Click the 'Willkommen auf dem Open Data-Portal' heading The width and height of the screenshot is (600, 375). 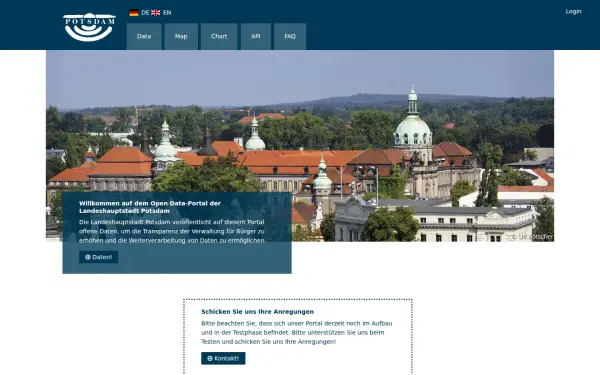(150, 207)
